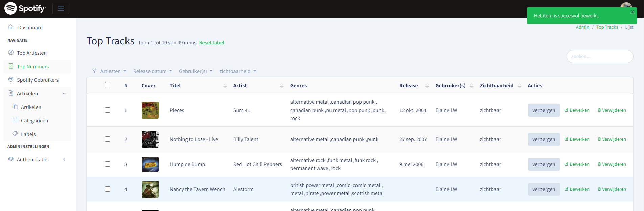Open the zichtbaarheid filter dropdown
The height and width of the screenshot is (211, 644).
click(x=238, y=71)
